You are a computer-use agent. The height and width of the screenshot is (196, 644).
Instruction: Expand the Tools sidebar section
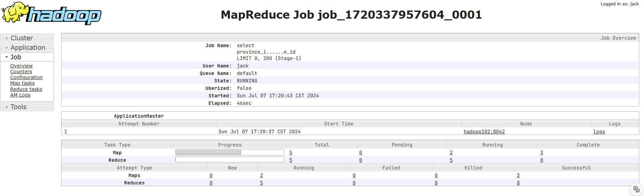pos(27,107)
